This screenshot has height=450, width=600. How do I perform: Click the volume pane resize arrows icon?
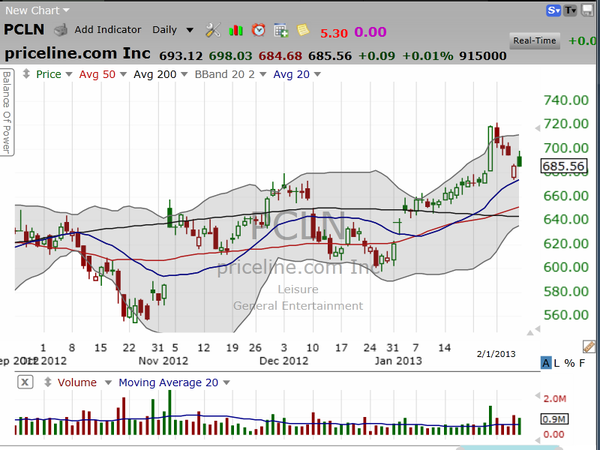point(47,382)
